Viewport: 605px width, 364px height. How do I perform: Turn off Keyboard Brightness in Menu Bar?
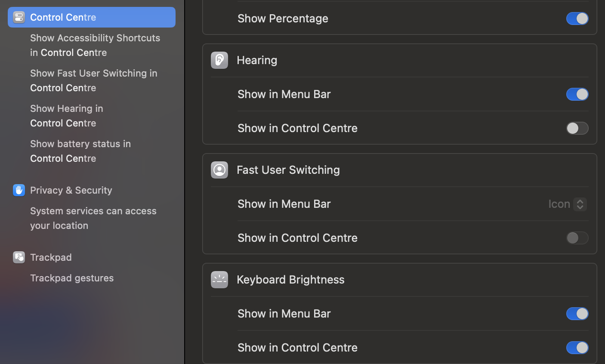coord(577,314)
